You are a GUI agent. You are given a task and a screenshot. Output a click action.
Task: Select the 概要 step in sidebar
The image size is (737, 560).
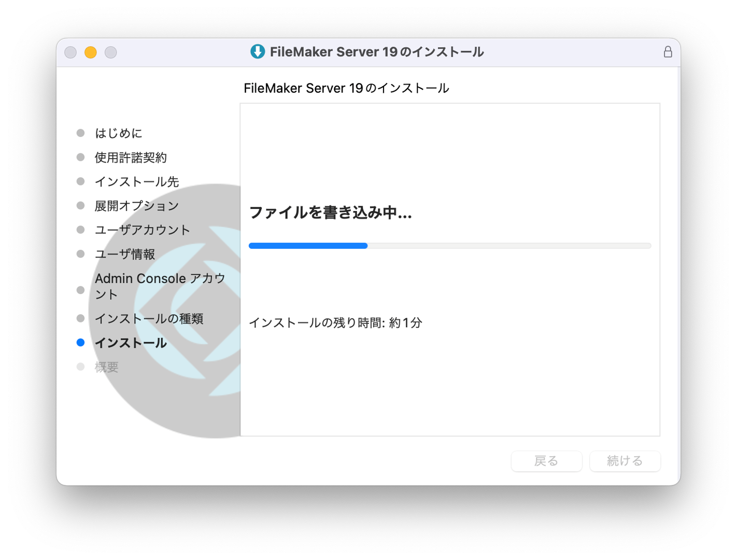107,367
